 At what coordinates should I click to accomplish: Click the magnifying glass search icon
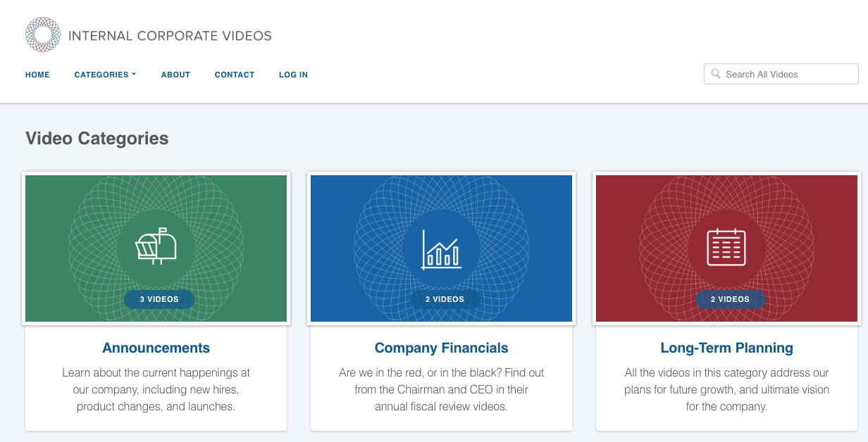716,73
